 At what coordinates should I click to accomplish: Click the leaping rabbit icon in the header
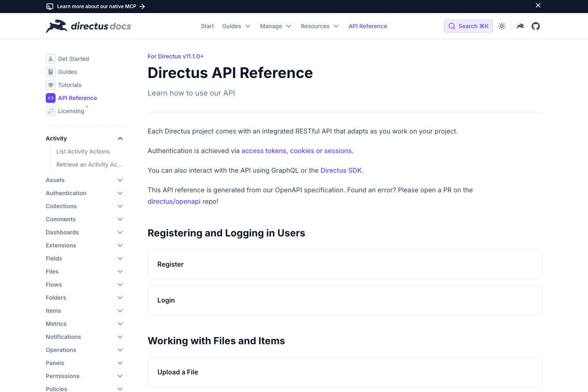coord(520,26)
